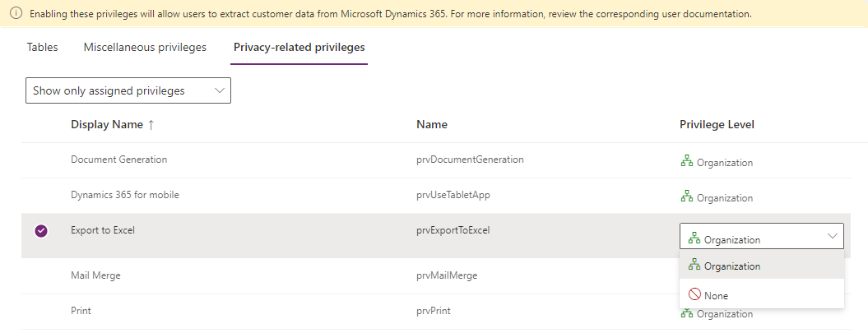This screenshot has width=868, height=333.
Task: Click the Privilege Level column header
Action: [x=717, y=125]
